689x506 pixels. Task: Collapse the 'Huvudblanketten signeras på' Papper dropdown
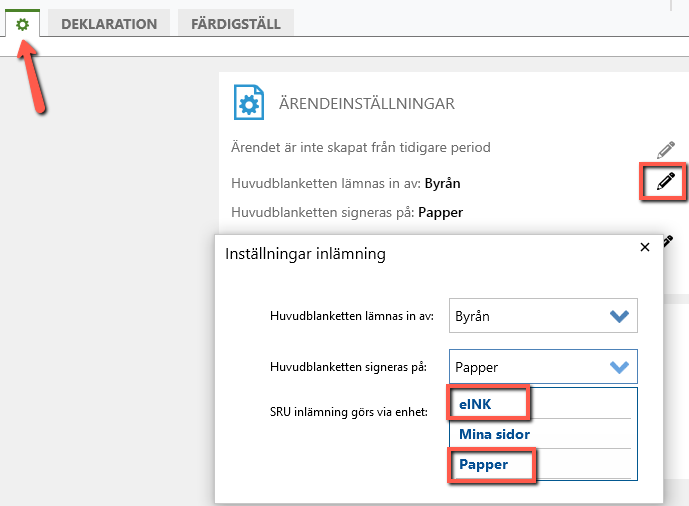coord(543,366)
